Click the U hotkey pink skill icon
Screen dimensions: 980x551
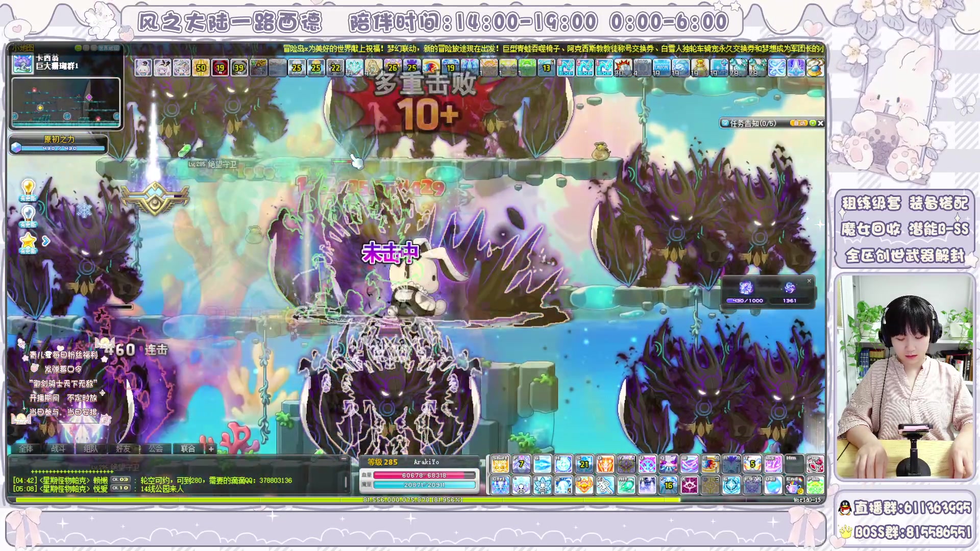click(x=647, y=464)
